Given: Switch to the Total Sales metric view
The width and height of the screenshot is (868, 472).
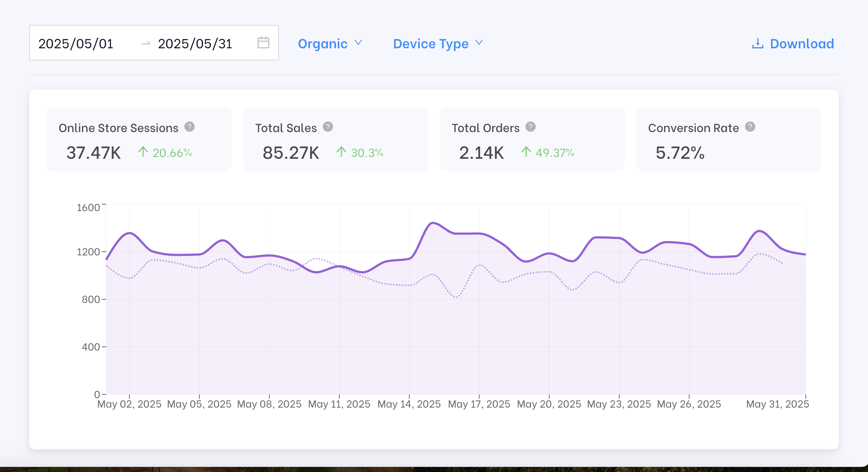Looking at the screenshot, I should 336,140.
